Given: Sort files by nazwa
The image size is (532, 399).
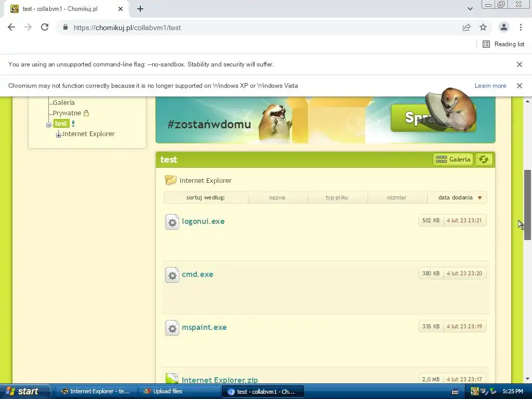Looking at the screenshot, I should click(x=277, y=197).
